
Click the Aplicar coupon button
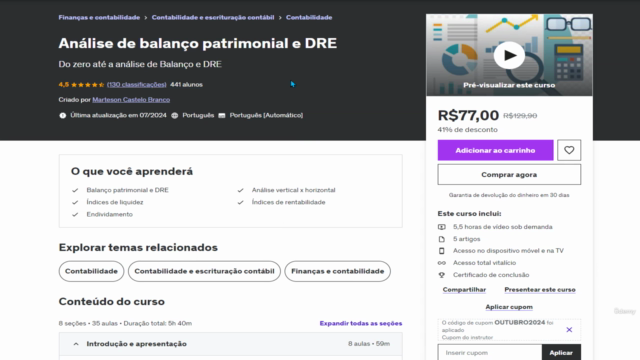pyautogui.click(x=561, y=353)
